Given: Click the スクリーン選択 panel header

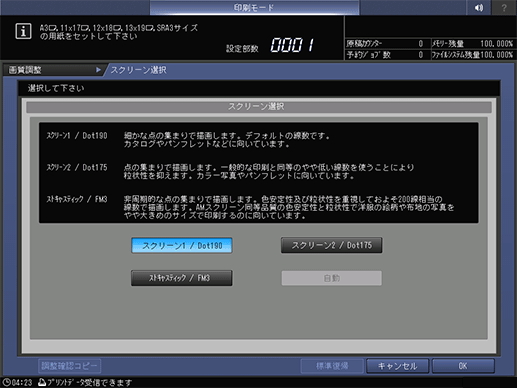Looking at the screenshot, I should click(x=259, y=107).
